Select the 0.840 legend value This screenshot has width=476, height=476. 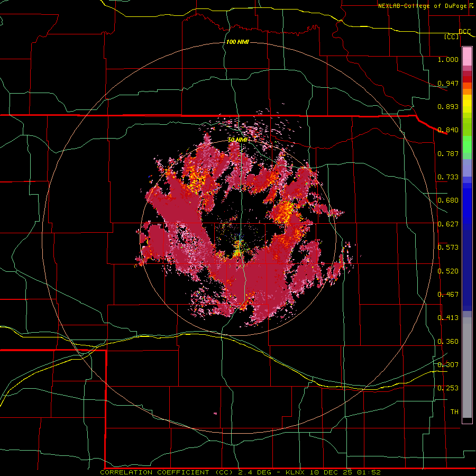(x=448, y=130)
